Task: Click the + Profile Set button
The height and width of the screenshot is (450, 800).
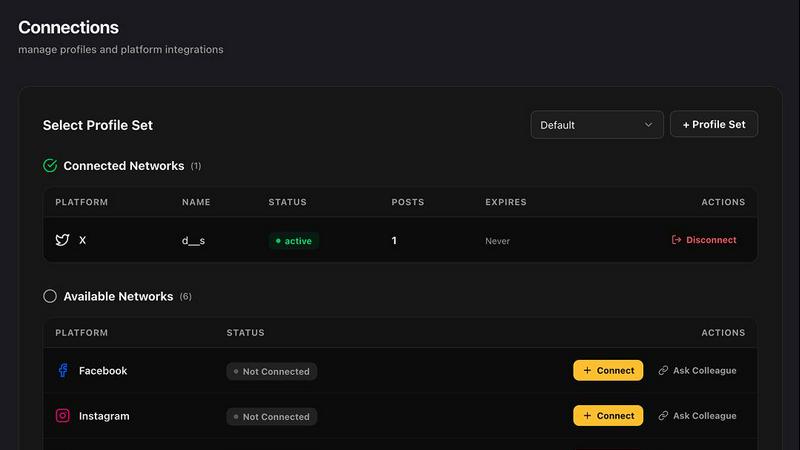Action: click(714, 124)
